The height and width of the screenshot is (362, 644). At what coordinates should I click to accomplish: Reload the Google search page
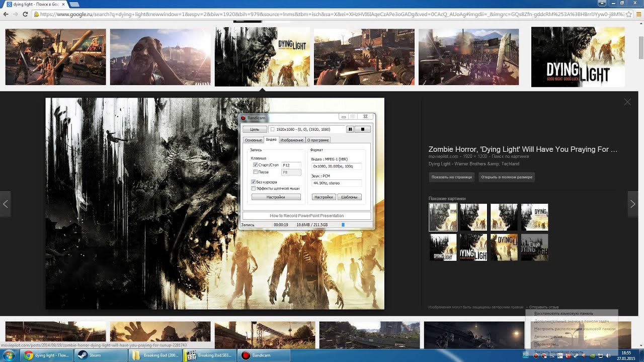26,14
